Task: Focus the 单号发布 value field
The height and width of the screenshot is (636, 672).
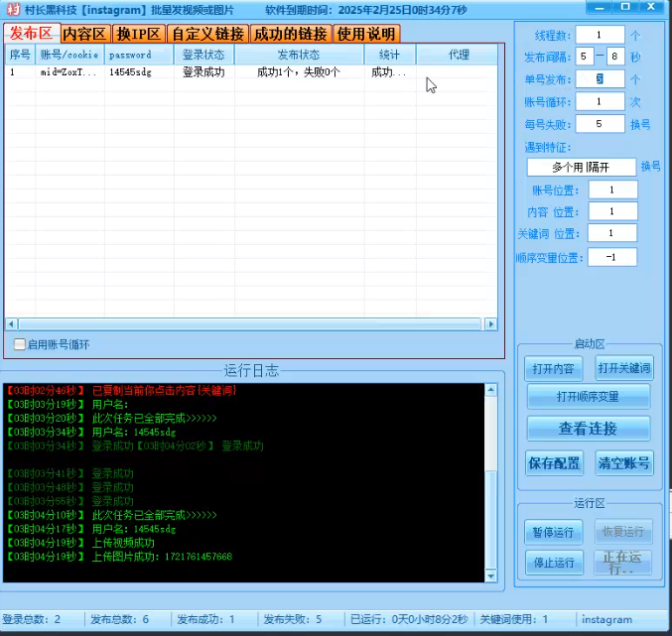Action: 600,78
